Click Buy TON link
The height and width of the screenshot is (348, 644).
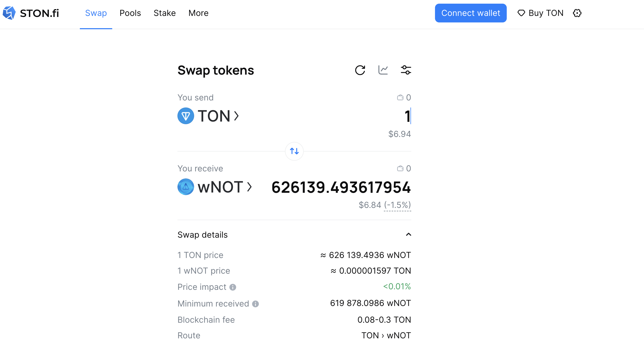[x=540, y=13]
